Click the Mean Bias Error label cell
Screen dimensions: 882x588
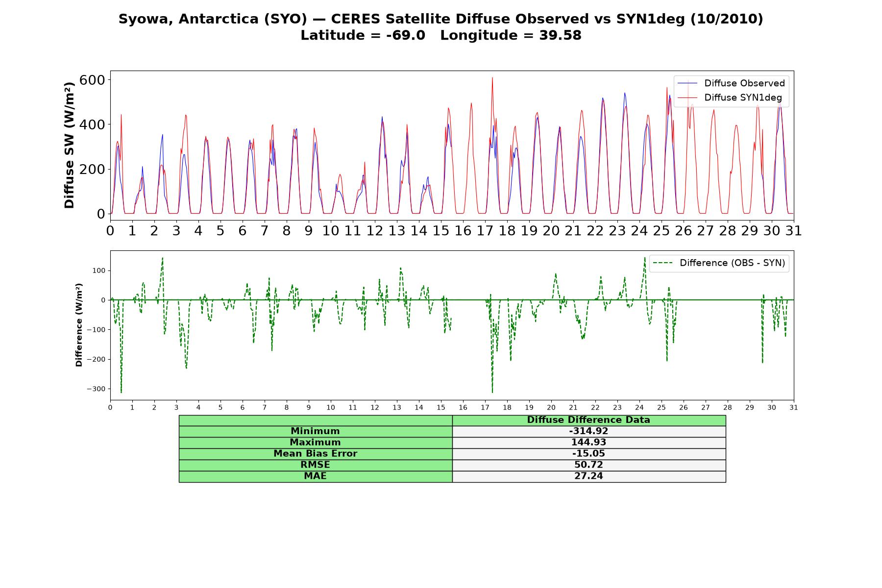point(316,454)
